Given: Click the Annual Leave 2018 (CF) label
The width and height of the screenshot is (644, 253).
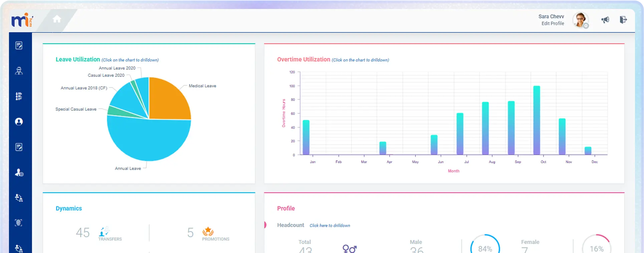Looking at the screenshot, I should pos(84,88).
